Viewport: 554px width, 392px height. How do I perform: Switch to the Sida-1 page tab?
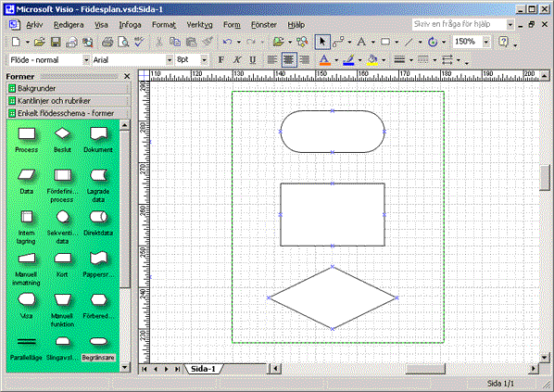[203, 369]
